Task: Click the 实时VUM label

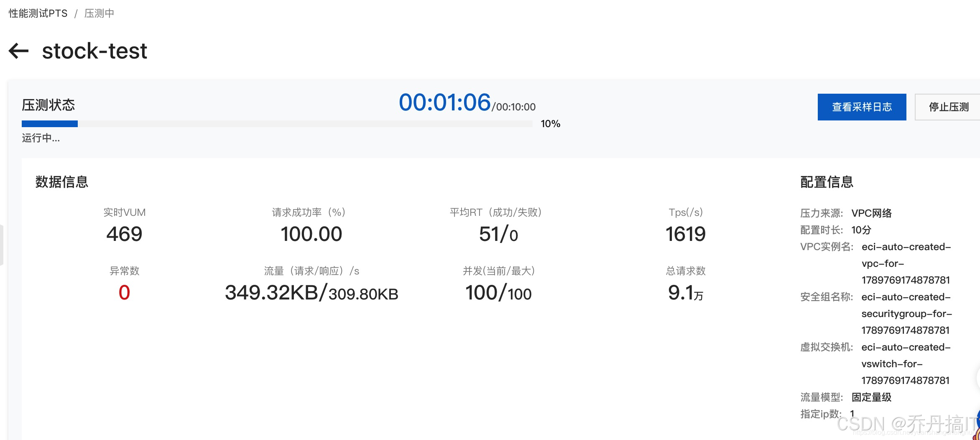Action: 124,212
